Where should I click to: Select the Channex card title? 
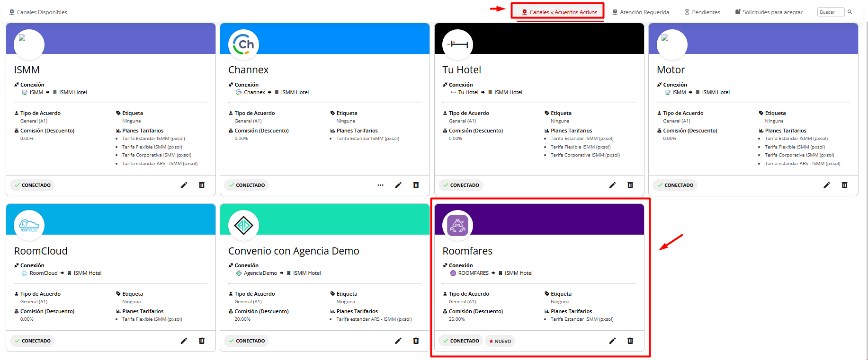coord(248,70)
